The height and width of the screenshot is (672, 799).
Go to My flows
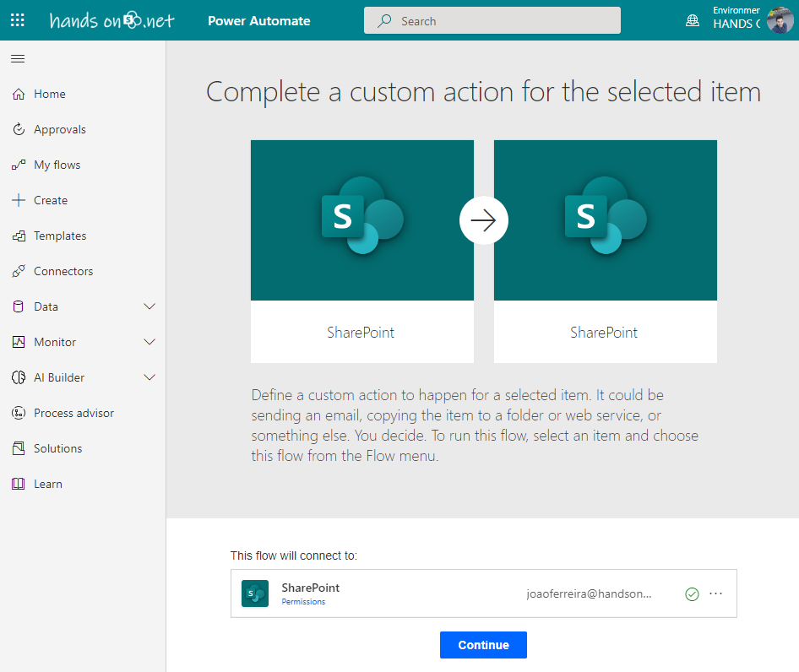tap(57, 165)
